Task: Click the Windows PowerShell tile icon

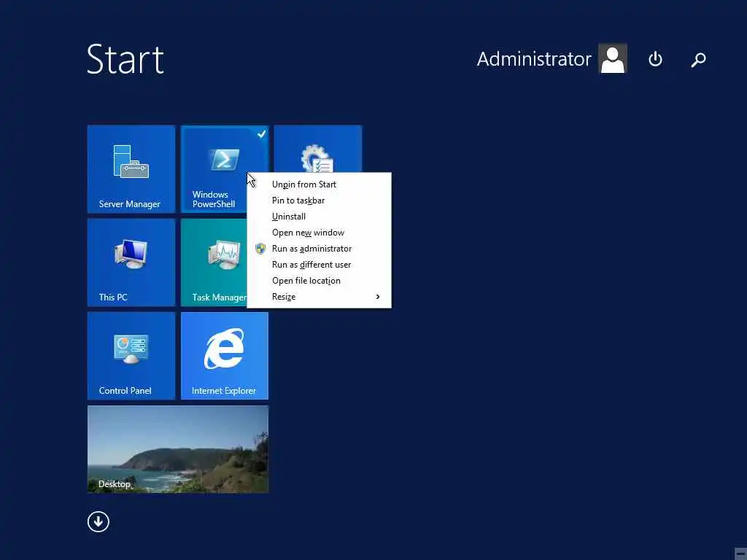Action: (224, 159)
